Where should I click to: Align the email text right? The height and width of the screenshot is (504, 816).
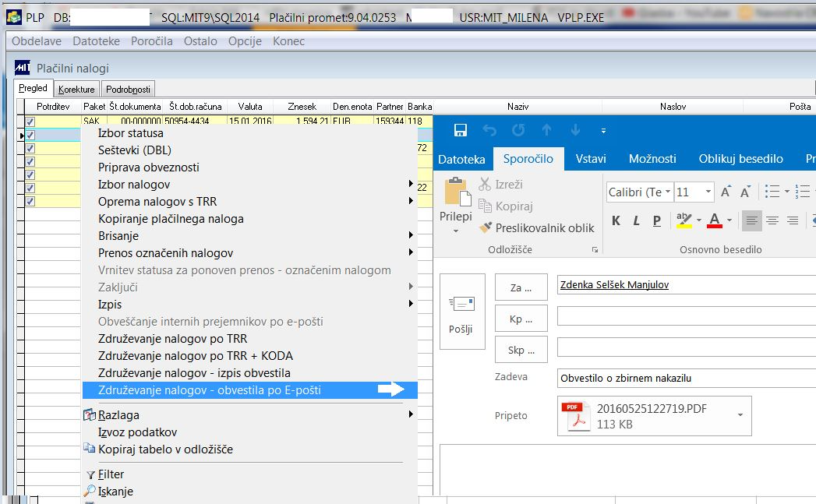click(x=793, y=220)
